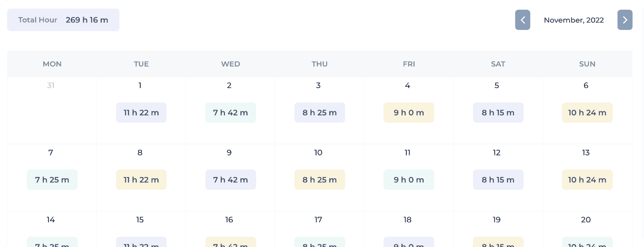This screenshot has height=247, width=644.
Task: Click the date number 31 from previous month
Action: [x=51, y=85]
